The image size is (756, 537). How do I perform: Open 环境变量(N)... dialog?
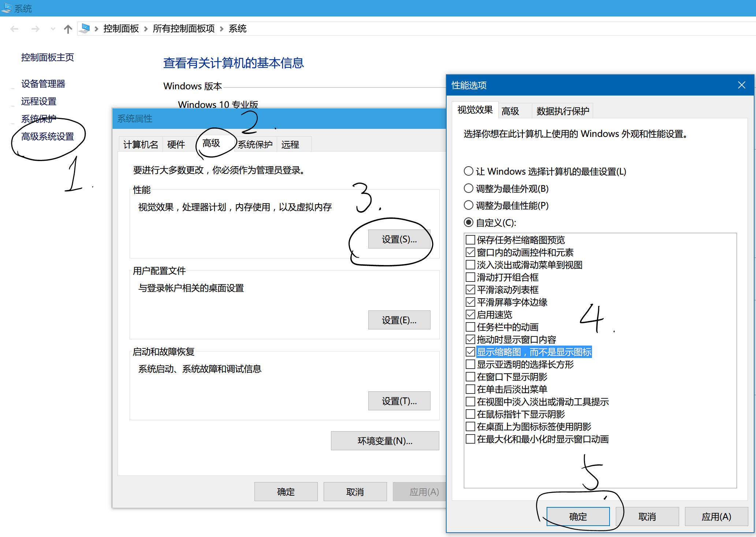pyautogui.click(x=385, y=441)
